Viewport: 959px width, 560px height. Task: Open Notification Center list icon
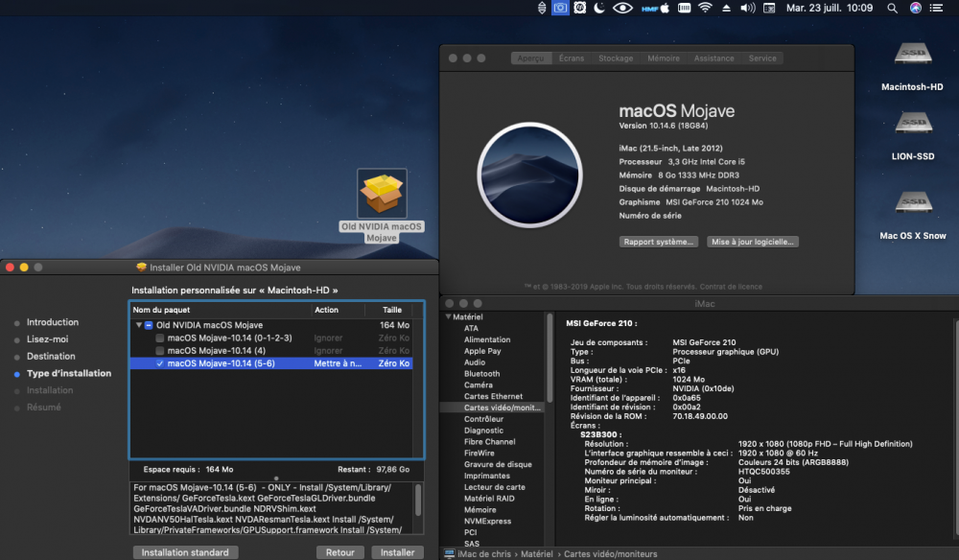[x=936, y=8]
